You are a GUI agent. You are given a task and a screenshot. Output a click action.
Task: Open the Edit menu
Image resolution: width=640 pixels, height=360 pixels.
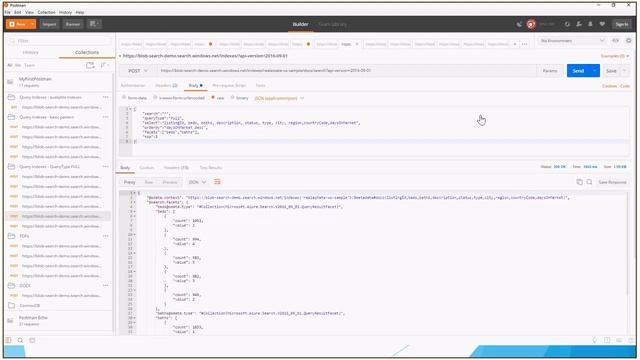[x=18, y=12]
